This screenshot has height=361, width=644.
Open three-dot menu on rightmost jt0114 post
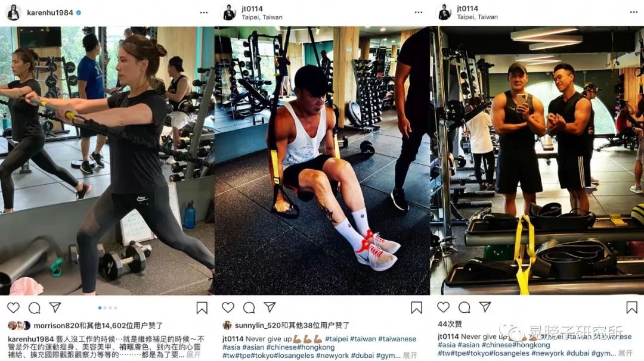[x=634, y=13]
